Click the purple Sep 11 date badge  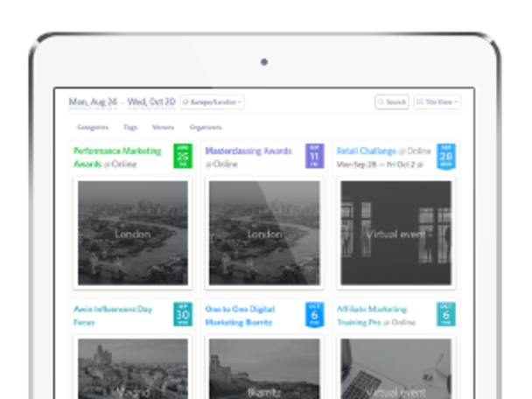pyautogui.click(x=313, y=156)
